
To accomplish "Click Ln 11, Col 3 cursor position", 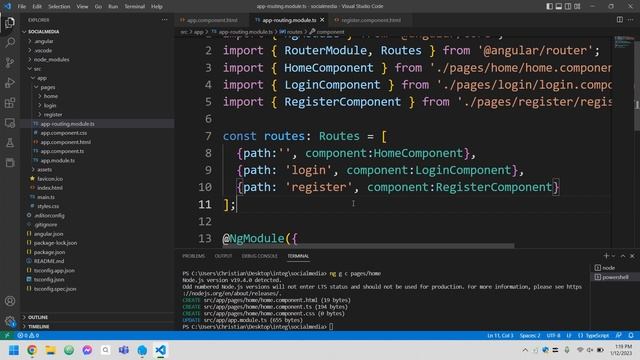I will pyautogui.click(x=500, y=336).
